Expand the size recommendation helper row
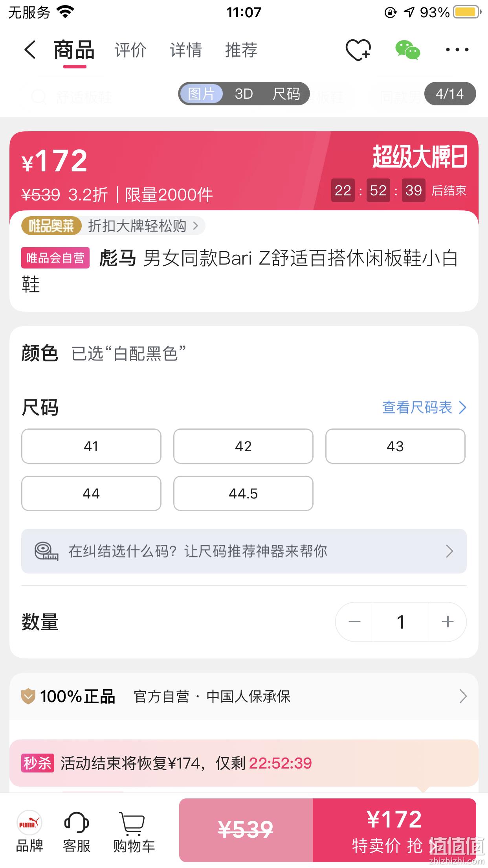 (244, 551)
